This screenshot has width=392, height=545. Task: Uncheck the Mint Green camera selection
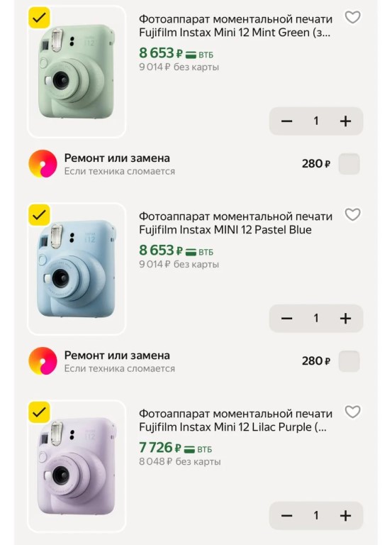click(39, 18)
